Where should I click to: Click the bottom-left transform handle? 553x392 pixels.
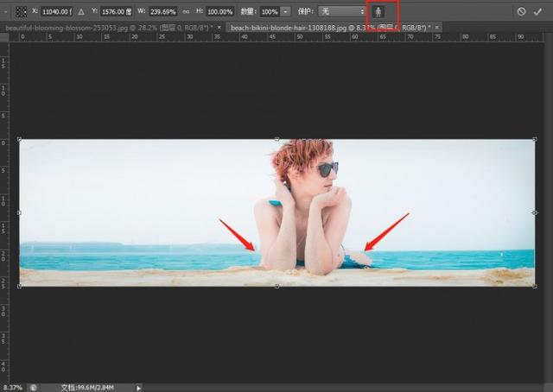point(19,287)
